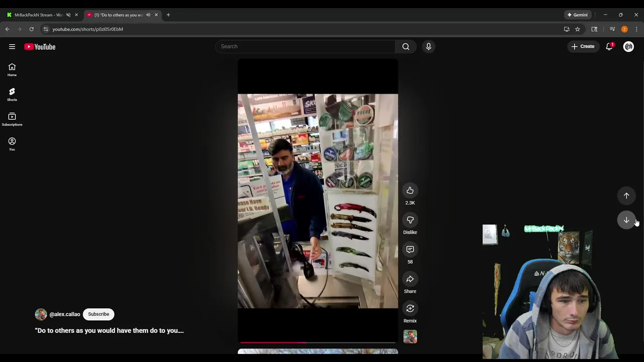
Task: Install the app via the address-bar icon
Action: pyautogui.click(x=567, y=29)
